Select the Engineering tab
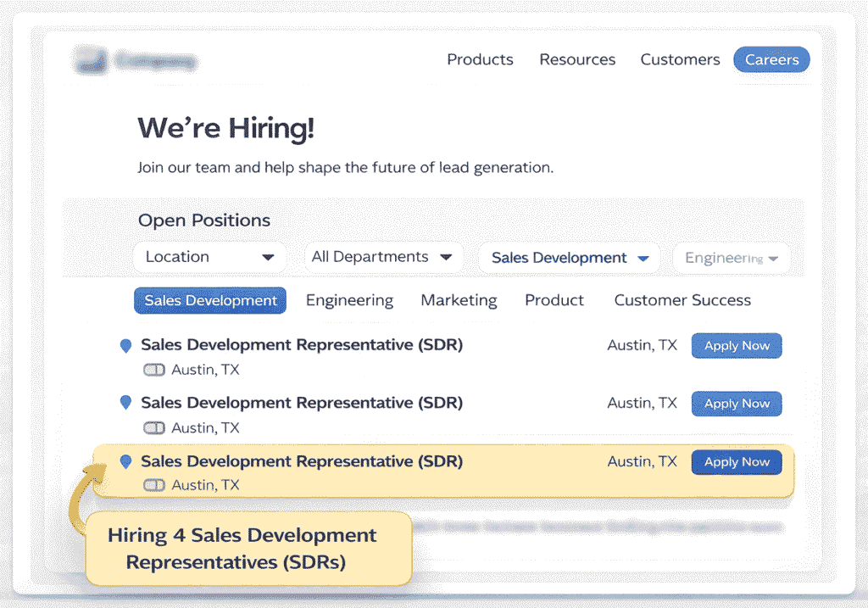 coord(349,300)
